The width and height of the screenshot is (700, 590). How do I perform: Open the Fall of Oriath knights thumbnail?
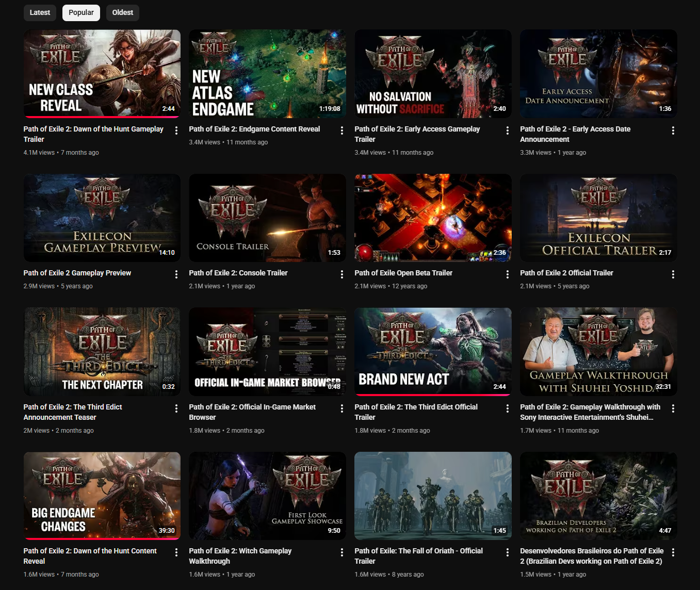coord(433,496)
